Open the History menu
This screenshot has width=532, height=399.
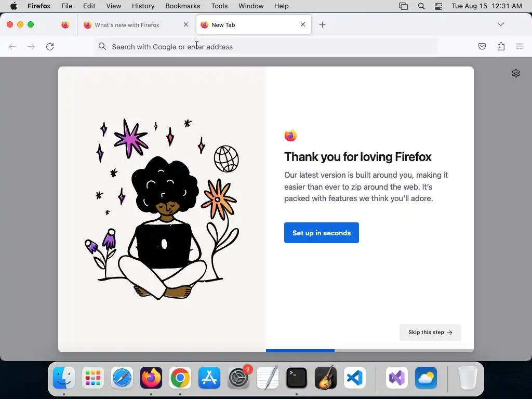click(x=143, y=6)
